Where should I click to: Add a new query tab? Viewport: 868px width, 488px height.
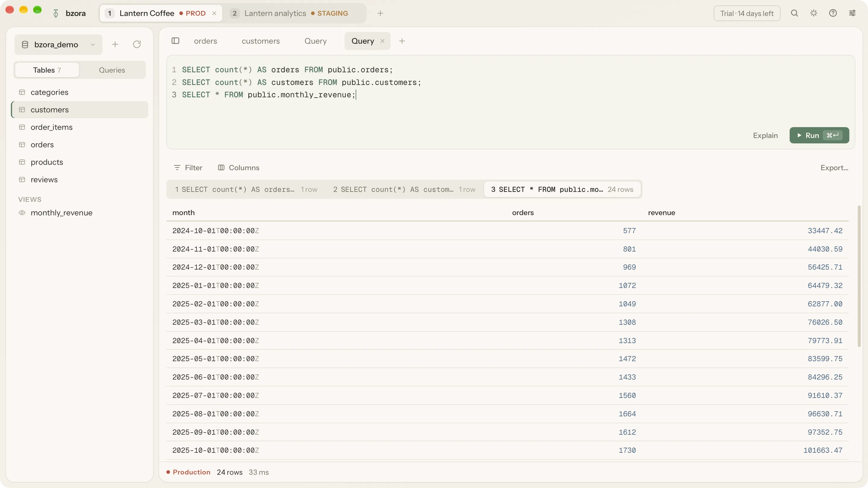pyautogui.click(x=402, y=41)
